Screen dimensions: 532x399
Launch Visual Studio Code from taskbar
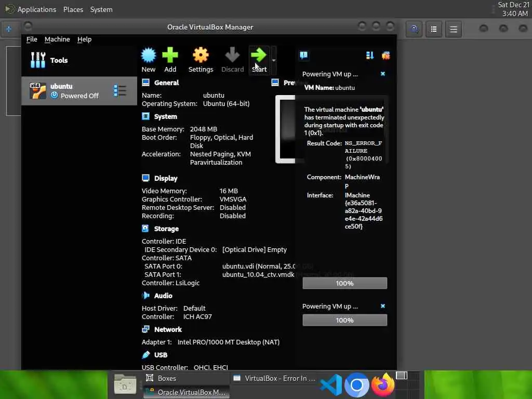[331, 385]
